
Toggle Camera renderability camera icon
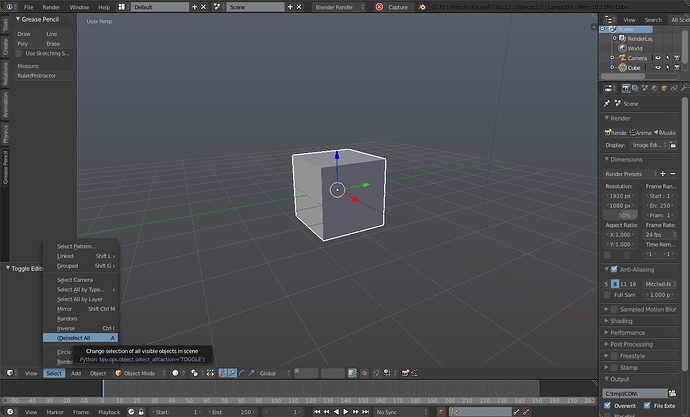point(677,58)
